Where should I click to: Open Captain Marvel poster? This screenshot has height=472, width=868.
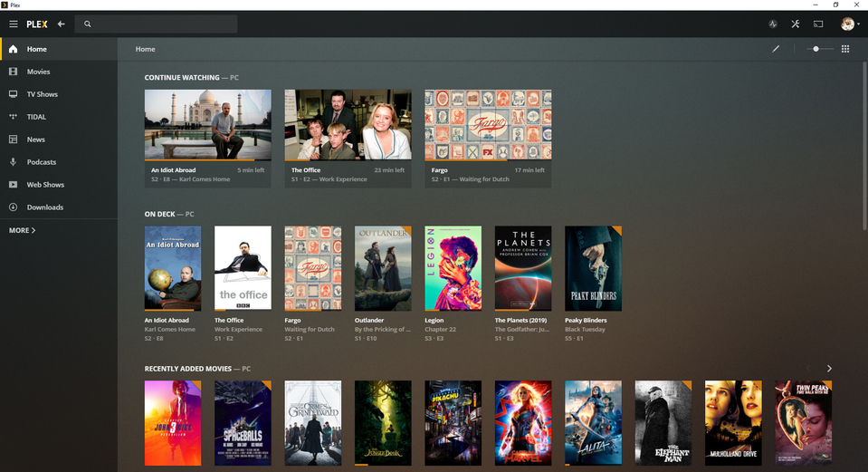[x=522, y=423]
